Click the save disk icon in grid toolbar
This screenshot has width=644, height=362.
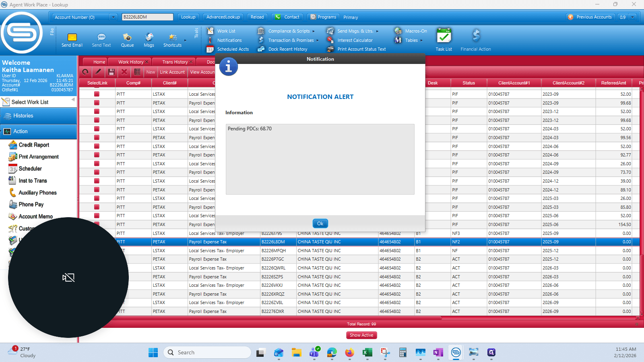[x=111, y=72]
